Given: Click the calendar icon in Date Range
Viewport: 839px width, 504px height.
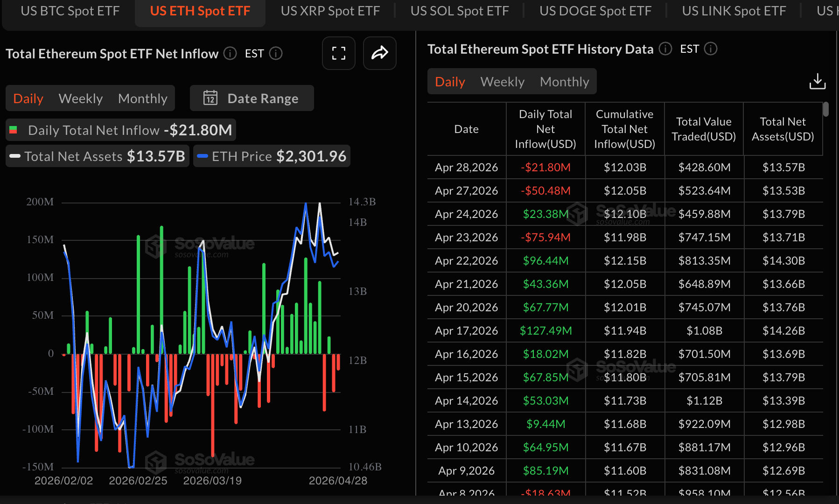Looking at the screenshot, I should (210, 98).
